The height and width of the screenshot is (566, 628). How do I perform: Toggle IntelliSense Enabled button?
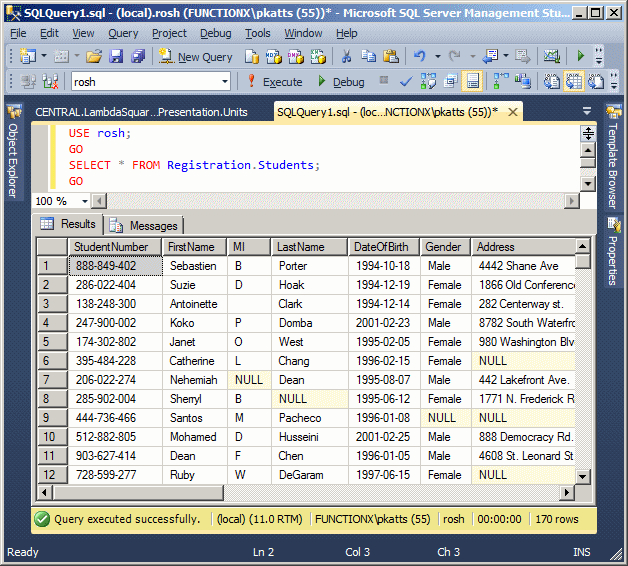473,81
